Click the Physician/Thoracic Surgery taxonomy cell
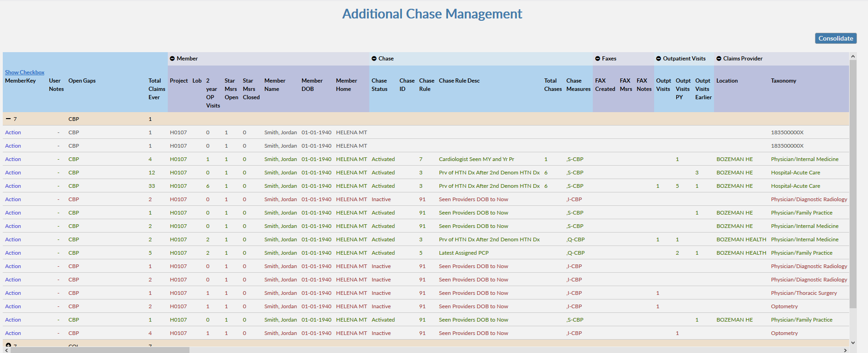This screenshot has height=353, width=868. tap(804, 293)
